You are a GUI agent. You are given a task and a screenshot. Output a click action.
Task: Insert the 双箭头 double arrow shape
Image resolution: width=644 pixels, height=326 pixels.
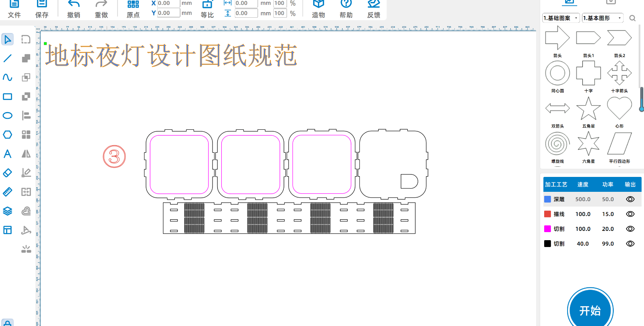click(x=557, y=108)
